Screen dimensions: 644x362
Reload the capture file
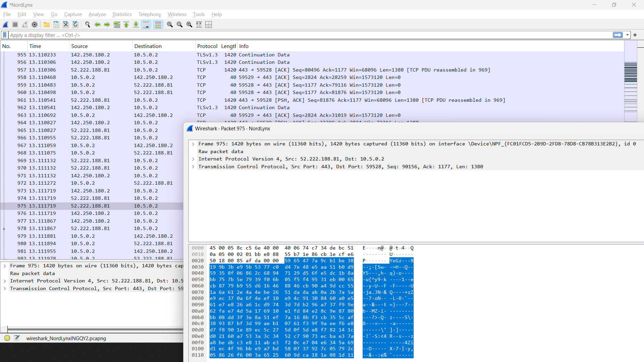coord(76,25)
